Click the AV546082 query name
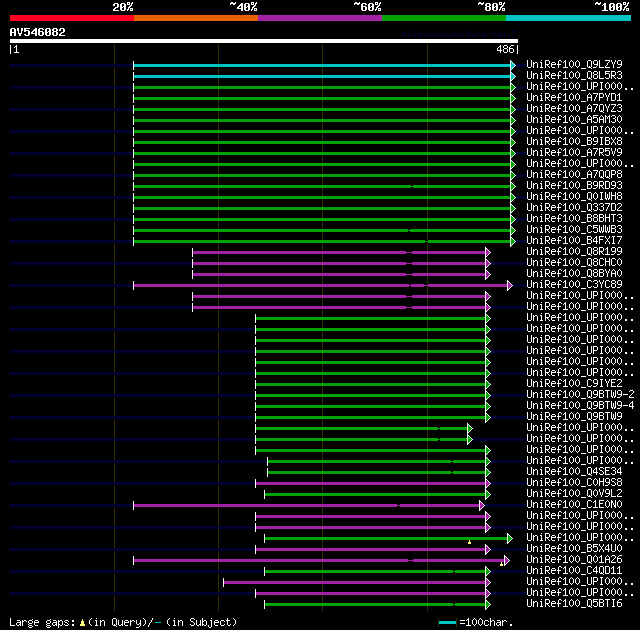Image resolution: width=640 pixels, height=630 pixels. 38,32
